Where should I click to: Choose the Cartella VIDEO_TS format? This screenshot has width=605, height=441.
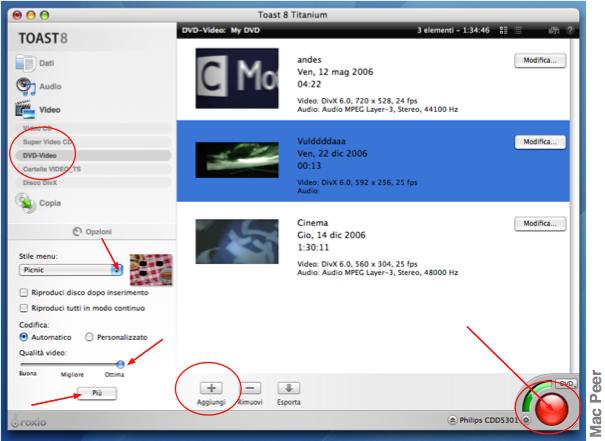click(x=93, y=169)
